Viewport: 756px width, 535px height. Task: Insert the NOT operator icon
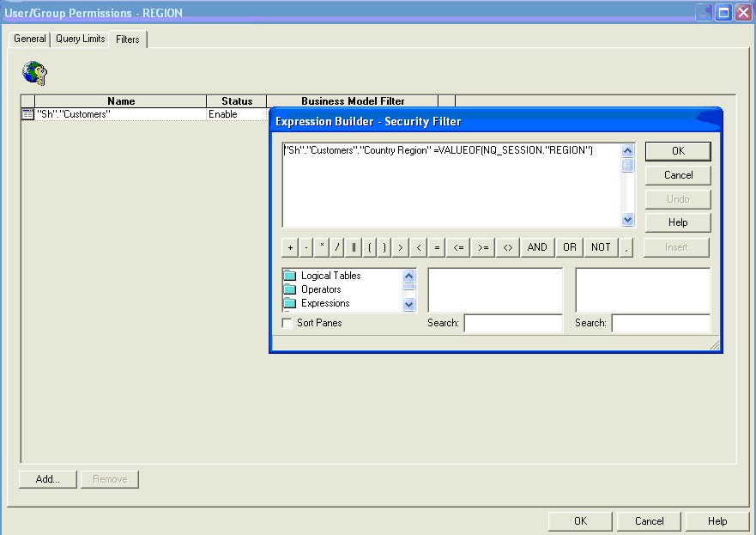coord(601,246)
